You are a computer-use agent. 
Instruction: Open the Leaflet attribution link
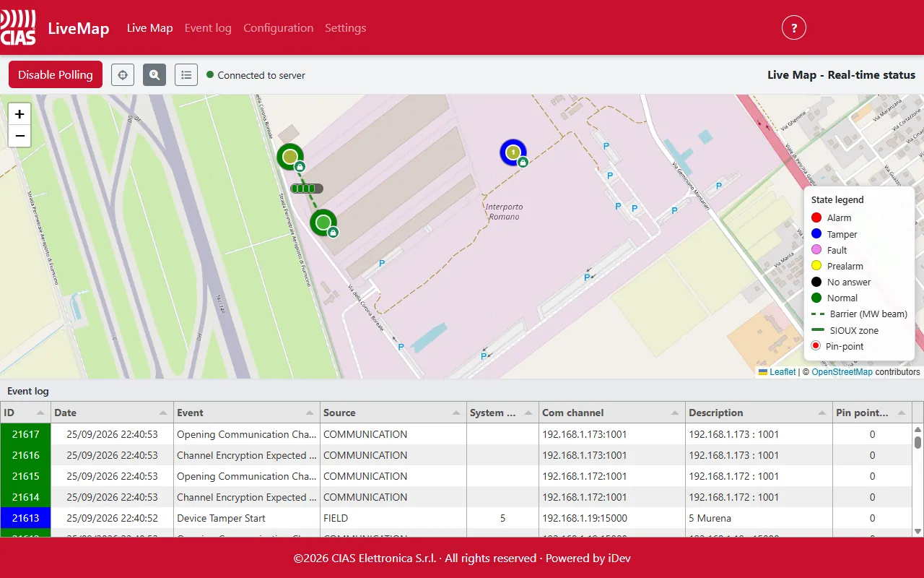click(783, 372)
